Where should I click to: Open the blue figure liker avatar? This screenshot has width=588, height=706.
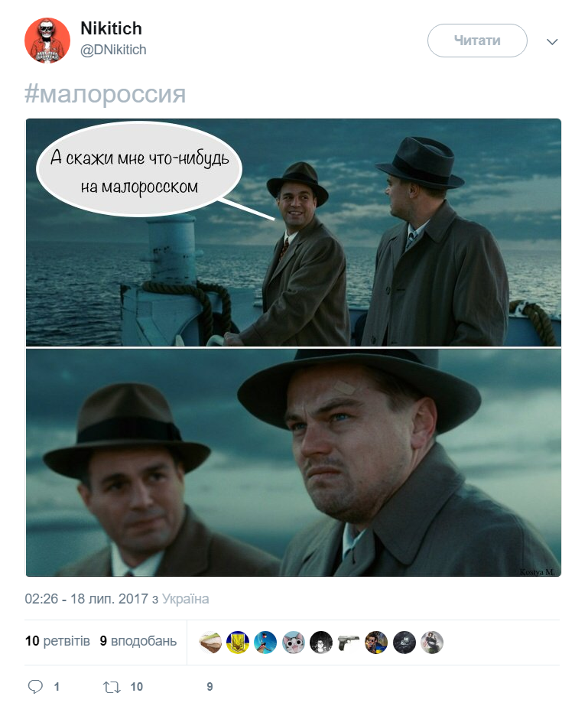point(265,643)
